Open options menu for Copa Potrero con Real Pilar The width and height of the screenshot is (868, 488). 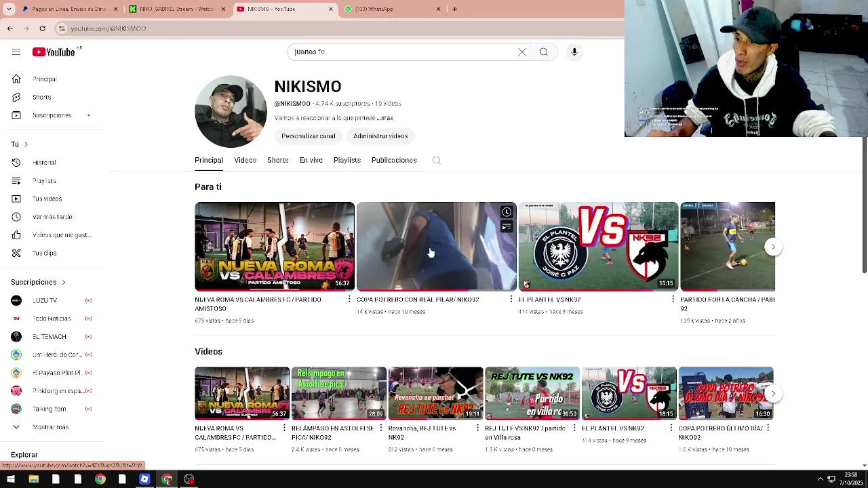[511, 300]
